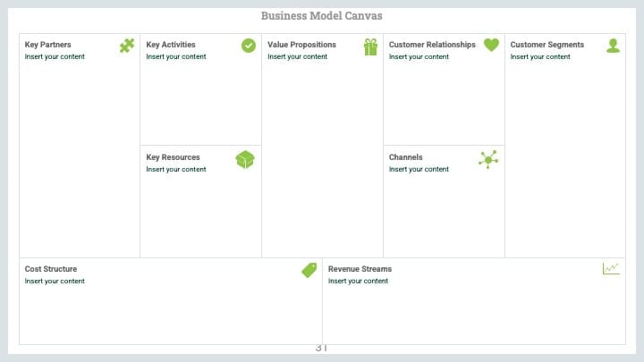This screenshot has width=644, height=362.
Task: Select placeholder text under Revenue Streams
Action: click(358, 282)
